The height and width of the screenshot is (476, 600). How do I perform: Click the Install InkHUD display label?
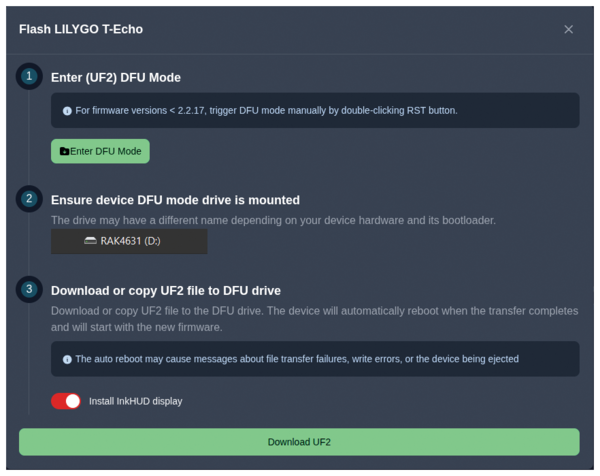[135, 401]
